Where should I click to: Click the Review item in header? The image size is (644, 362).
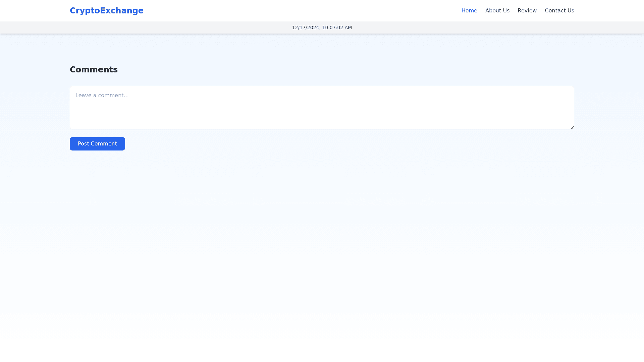[x=527, y=11]
